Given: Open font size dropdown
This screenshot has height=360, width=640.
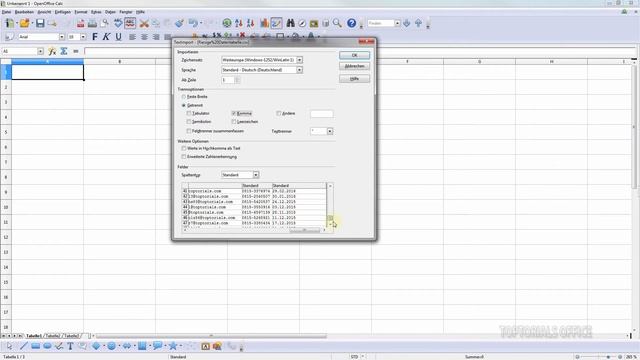Looking at the screenshot, I should click(x=83, y=37).
